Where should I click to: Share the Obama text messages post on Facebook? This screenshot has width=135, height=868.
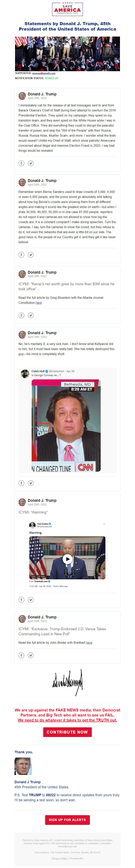pos(21,163)
